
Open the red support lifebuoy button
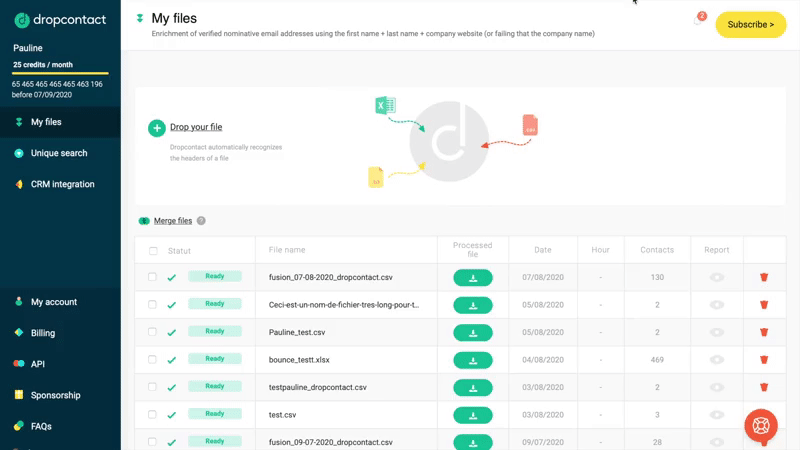(761, 425)
